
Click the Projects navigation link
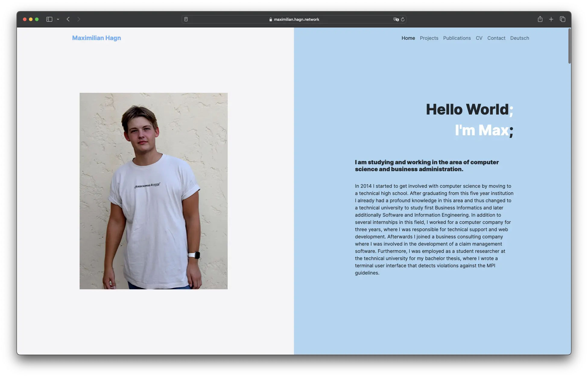(429, 38)
